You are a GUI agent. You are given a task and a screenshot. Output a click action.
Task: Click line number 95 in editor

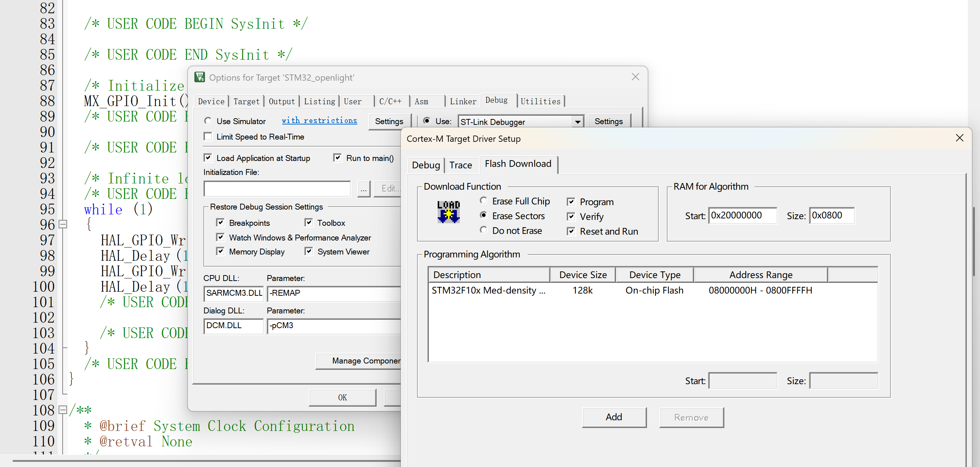47,209
